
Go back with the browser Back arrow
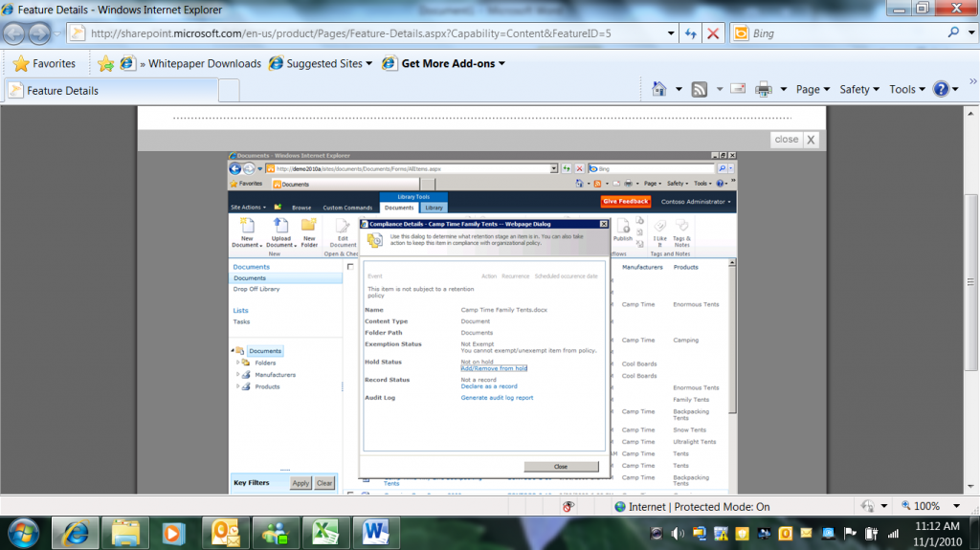coord(14,33)
